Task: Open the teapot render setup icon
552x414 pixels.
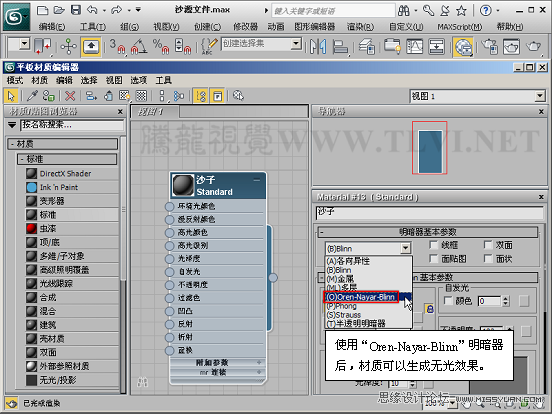Action: pos(489,46)
